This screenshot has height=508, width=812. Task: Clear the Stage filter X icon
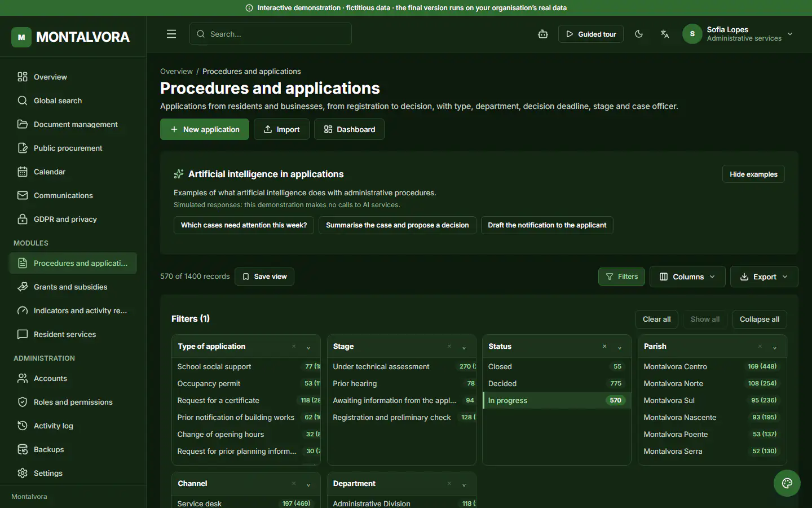point(449,347)
